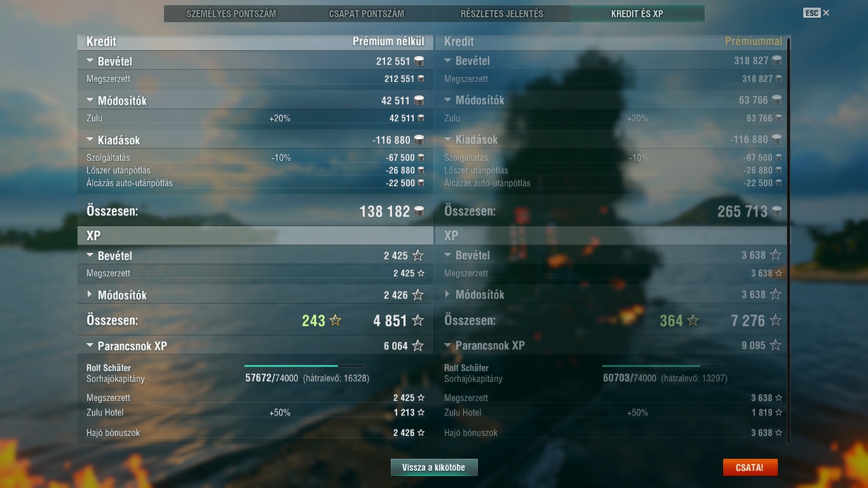Click the ESC close icon
Image resolution: width=868 pixels, height=488 pixels.
point(826,13)
